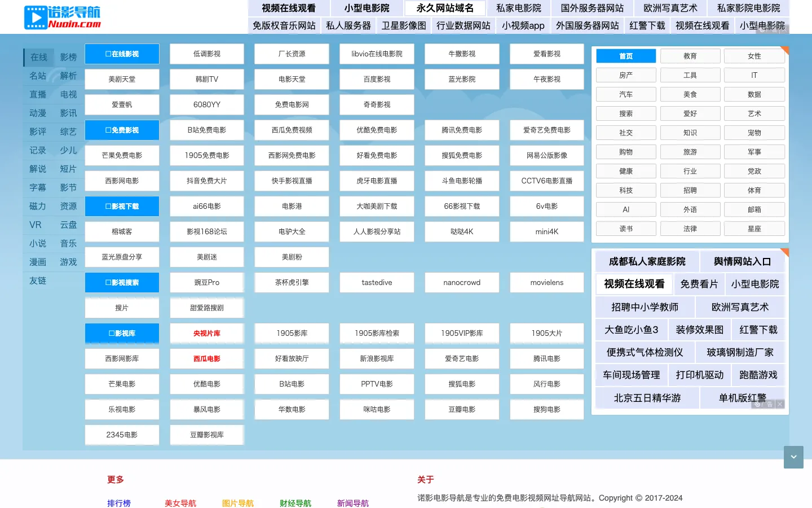Open the 排行榜 footer link
This screenshot has width=812, height=508.
119,503
